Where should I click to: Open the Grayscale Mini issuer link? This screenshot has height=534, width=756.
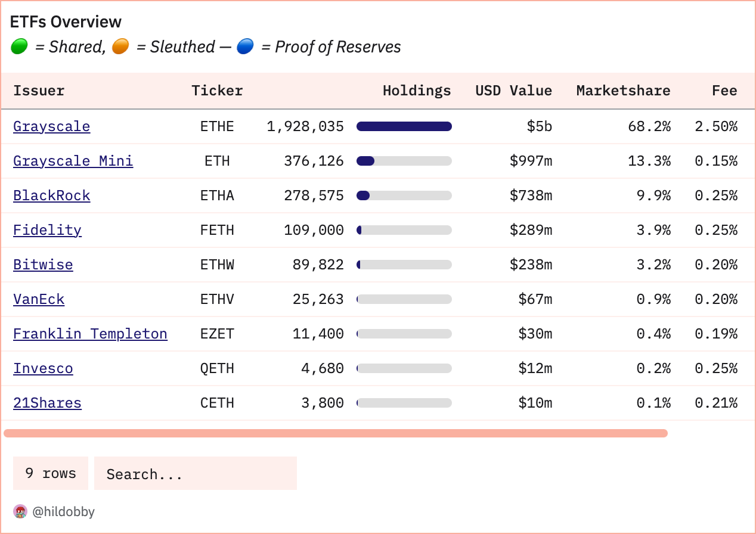(73, 161)
